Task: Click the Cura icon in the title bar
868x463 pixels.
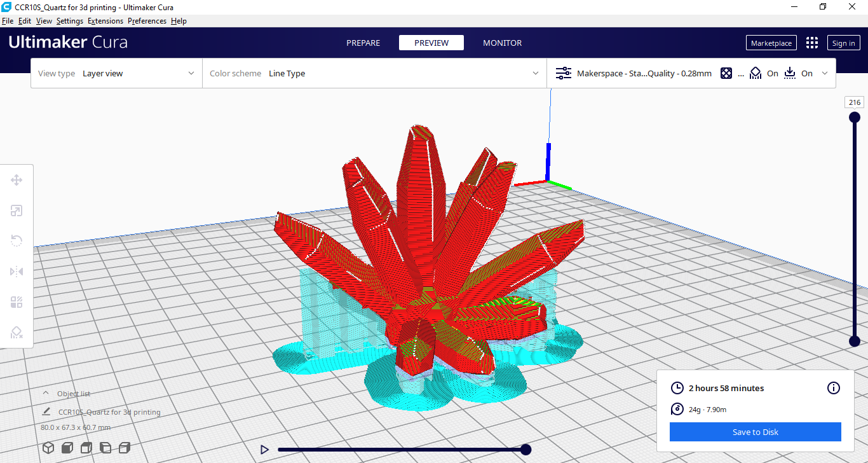Action: (6, 6)
